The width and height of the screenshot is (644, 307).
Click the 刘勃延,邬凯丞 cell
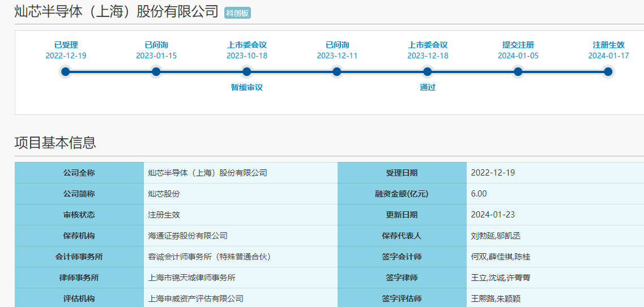pos(555,236)
